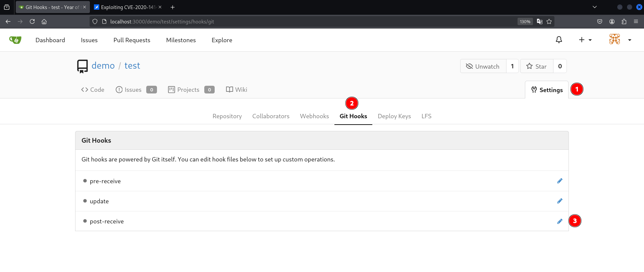Bookmark this page with the star icon

[x=549, y=21]
